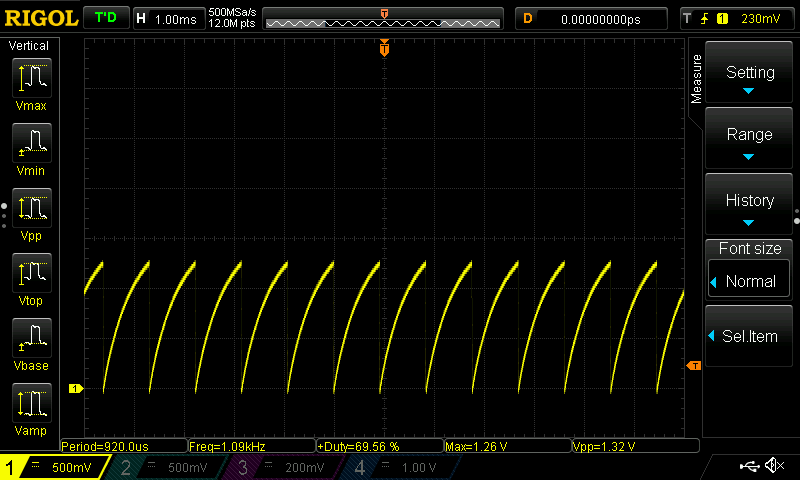Screen dimensions: 800x480
Task: Open the Range menu
Action: tap(749, 138)
